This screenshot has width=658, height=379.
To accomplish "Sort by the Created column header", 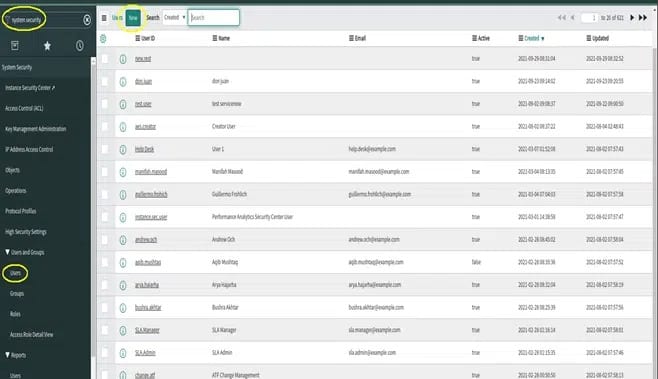I will [532, 38].
